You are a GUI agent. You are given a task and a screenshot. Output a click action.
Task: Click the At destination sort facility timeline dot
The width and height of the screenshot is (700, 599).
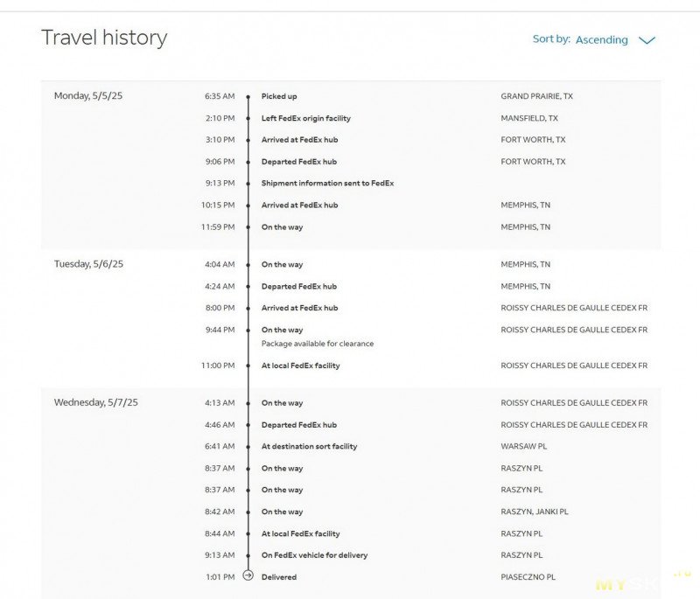(248, 447)
